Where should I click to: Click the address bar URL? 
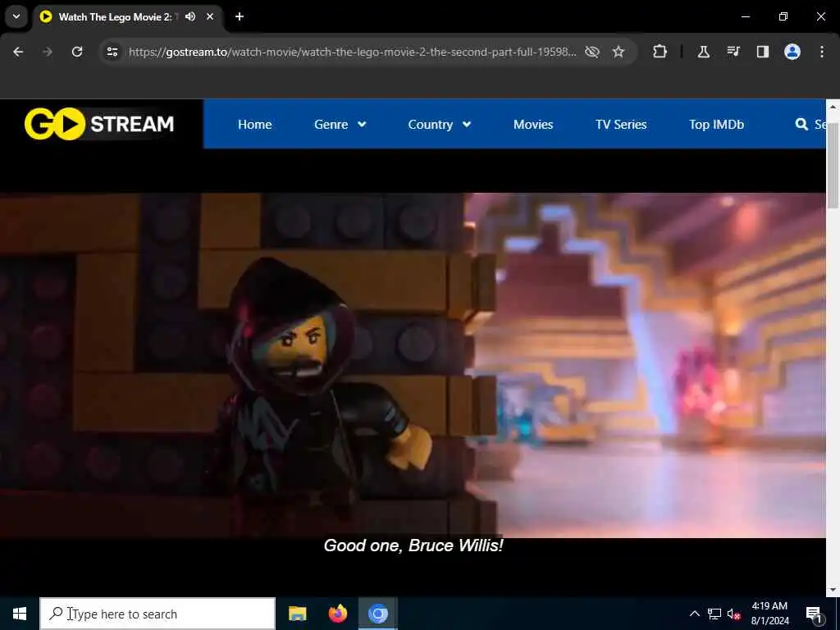pos(353,52)
